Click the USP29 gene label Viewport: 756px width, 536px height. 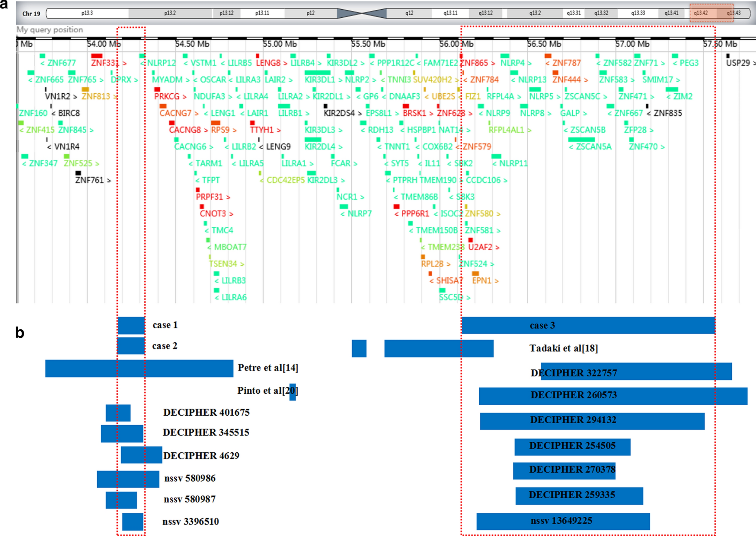point(738,63)
